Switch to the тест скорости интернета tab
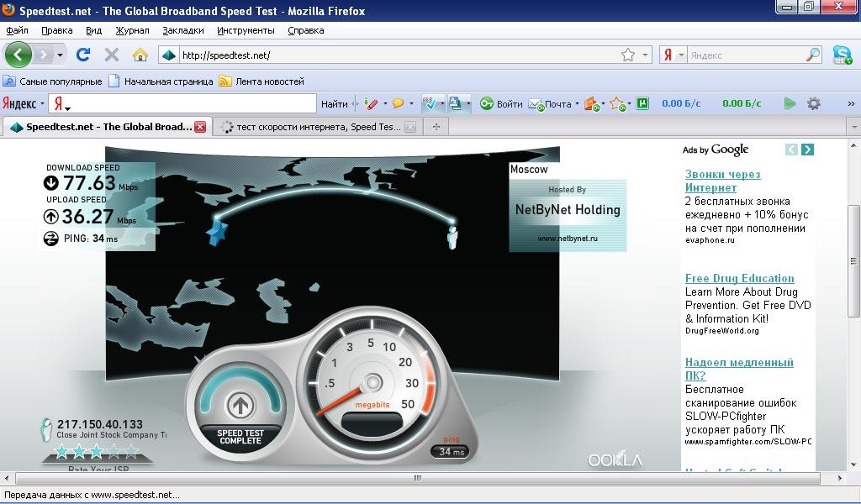Image resolution: width=861 pixels, height=504 pixels. pos(317,127)
